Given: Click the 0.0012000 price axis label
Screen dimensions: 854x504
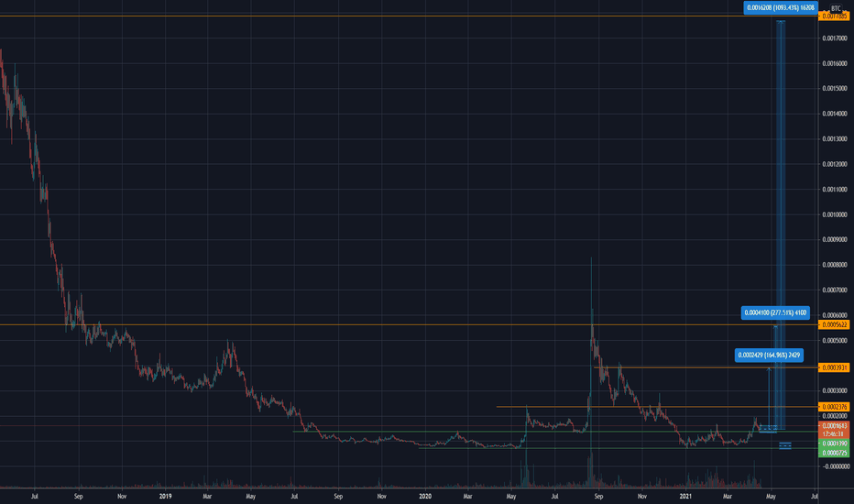Looking at the screenshot, I should 835,164.
